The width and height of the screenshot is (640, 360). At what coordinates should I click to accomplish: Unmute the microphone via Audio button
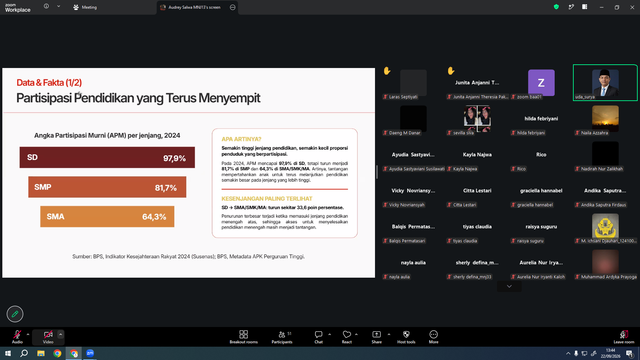point(17,337)
